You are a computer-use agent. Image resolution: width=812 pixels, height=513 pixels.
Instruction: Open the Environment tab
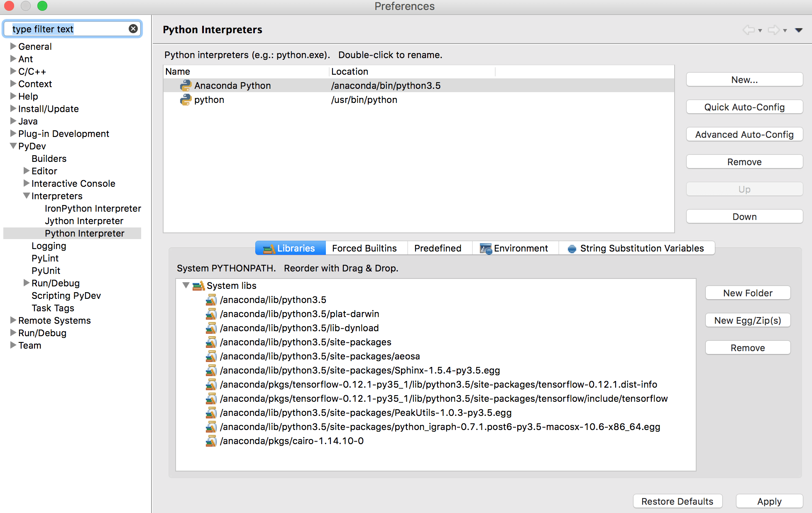pos(514,248)
